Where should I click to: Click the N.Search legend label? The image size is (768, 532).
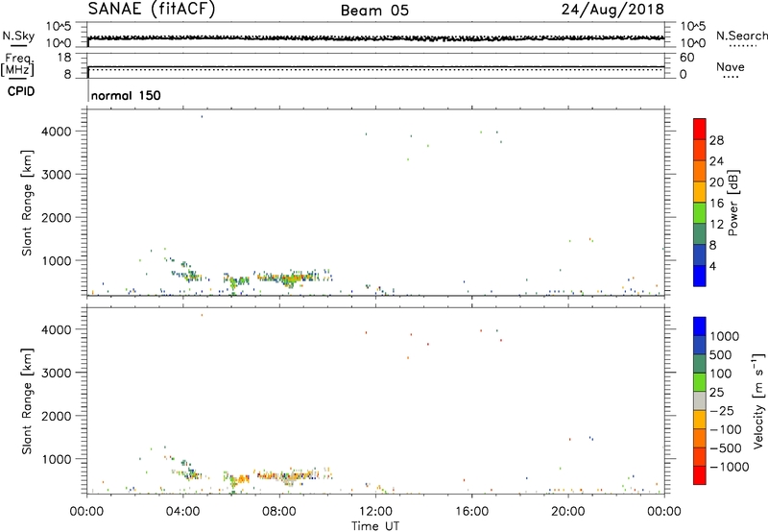click(x=741, y=36)
